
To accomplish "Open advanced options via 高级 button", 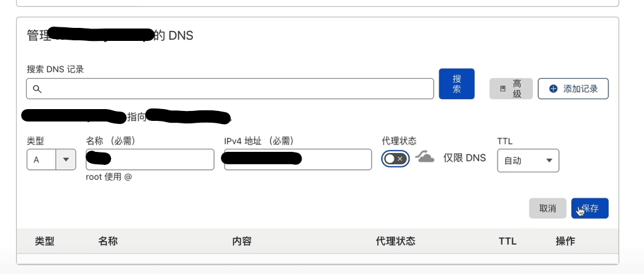I will 511,89.
